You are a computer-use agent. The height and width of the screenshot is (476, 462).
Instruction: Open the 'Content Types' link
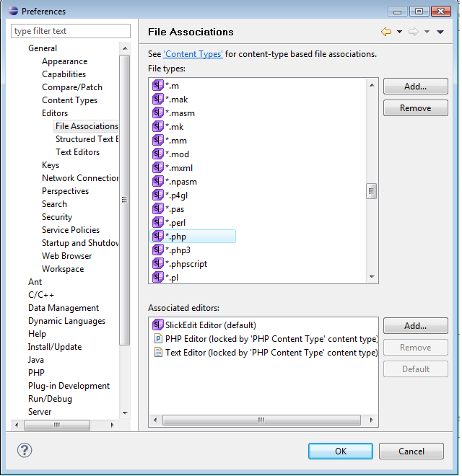[x=193, y=54]
